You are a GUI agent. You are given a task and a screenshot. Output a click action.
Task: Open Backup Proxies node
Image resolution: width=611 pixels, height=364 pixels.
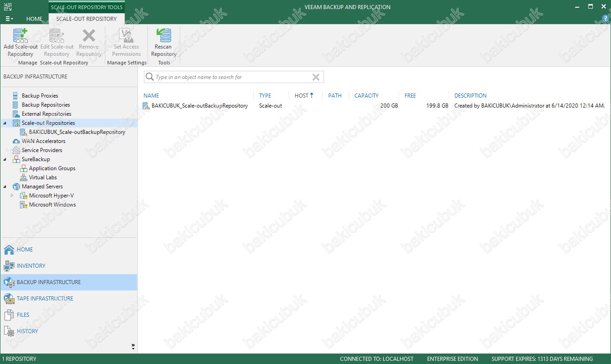click(x=40, y=96)
